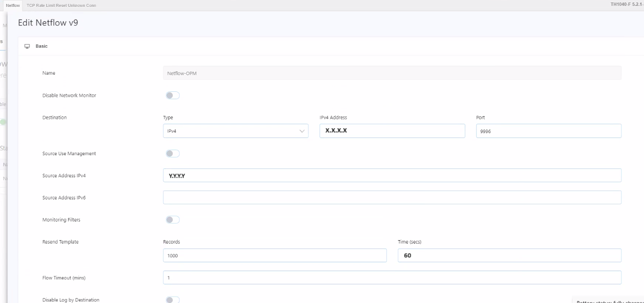Enable the Source Use Management switch
Image resolution: width=644 pixels, height=303 pixels.
pos(173,154)
